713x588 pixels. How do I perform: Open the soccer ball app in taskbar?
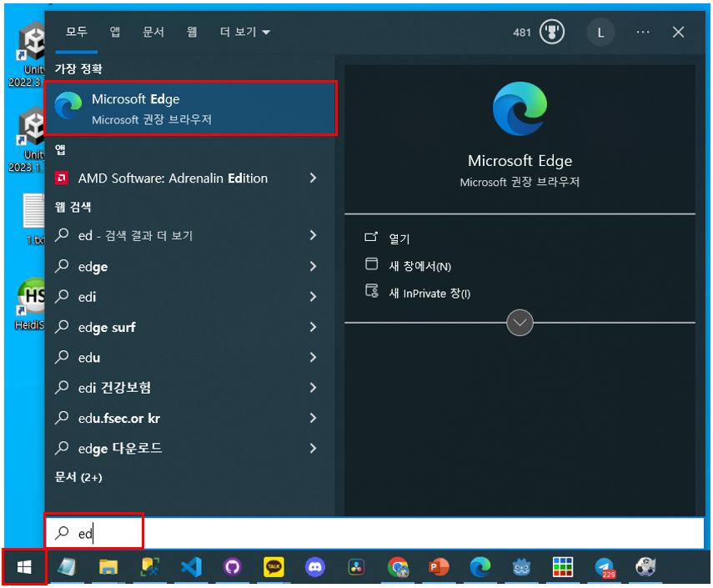click(x=645, y=566)
